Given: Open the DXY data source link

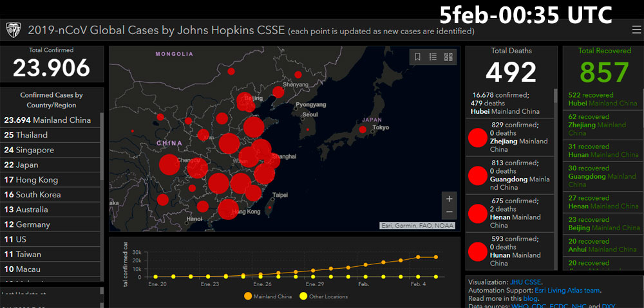Looking at the screenshot, I should (609, 306).
